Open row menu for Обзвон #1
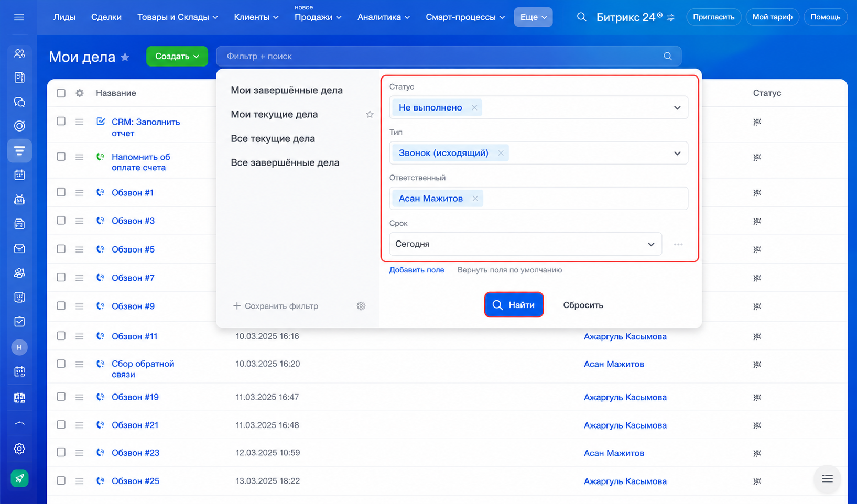 pyautogui.click(x=79, y=193)
